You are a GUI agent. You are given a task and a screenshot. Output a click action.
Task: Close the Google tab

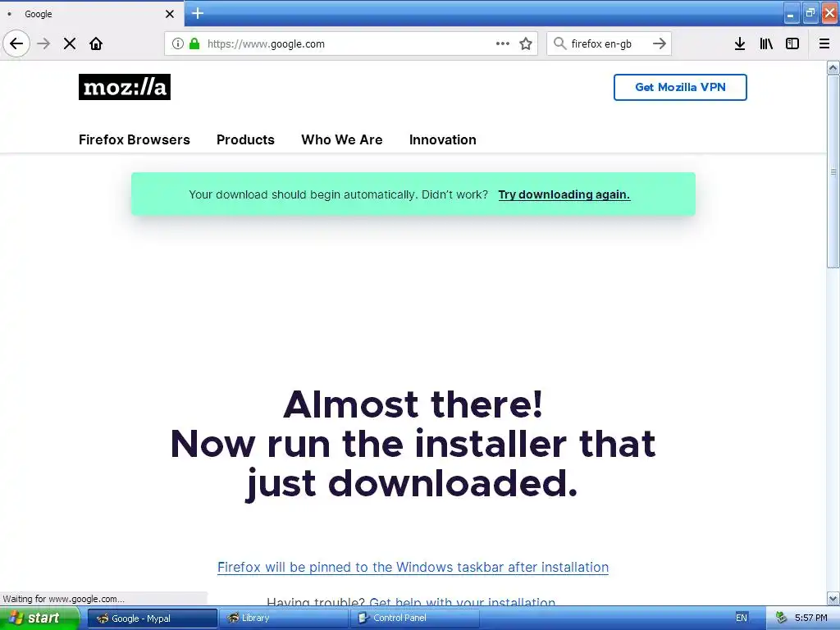point(170,14)
